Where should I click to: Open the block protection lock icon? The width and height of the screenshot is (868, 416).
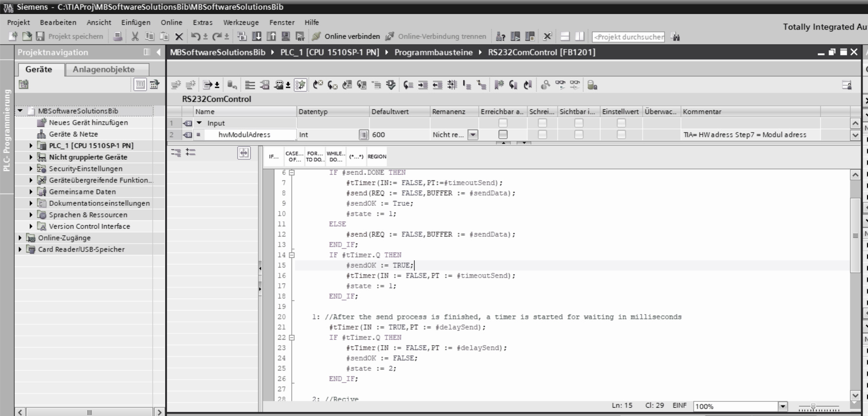592,85
